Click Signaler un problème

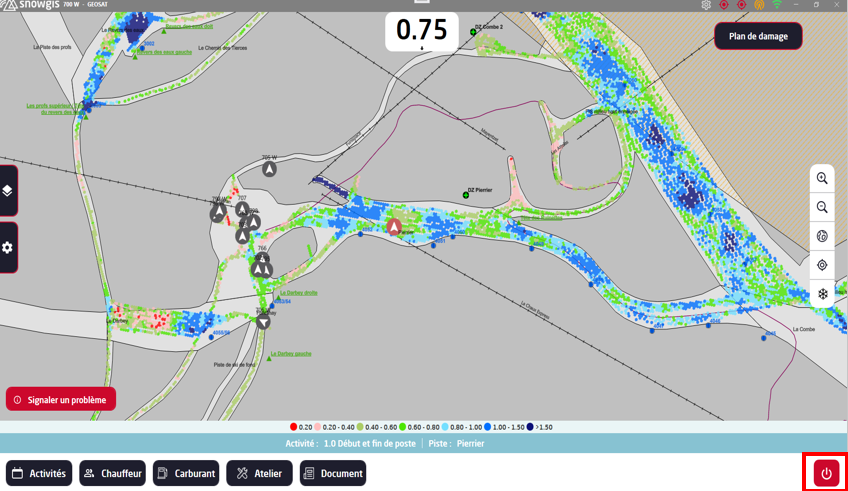click(x=61, y=399)
